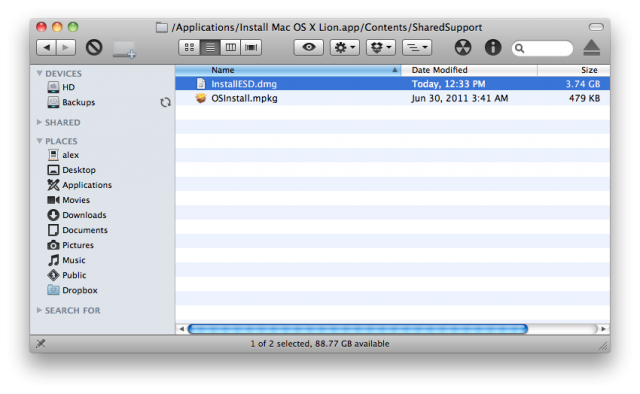Go back with the left arrow button

(46, 48)
